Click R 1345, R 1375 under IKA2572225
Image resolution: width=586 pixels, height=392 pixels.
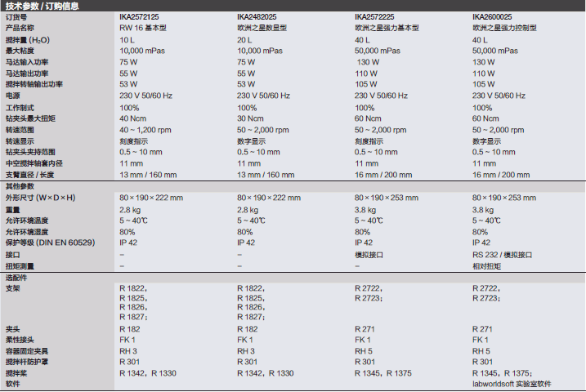coord(383,373)
